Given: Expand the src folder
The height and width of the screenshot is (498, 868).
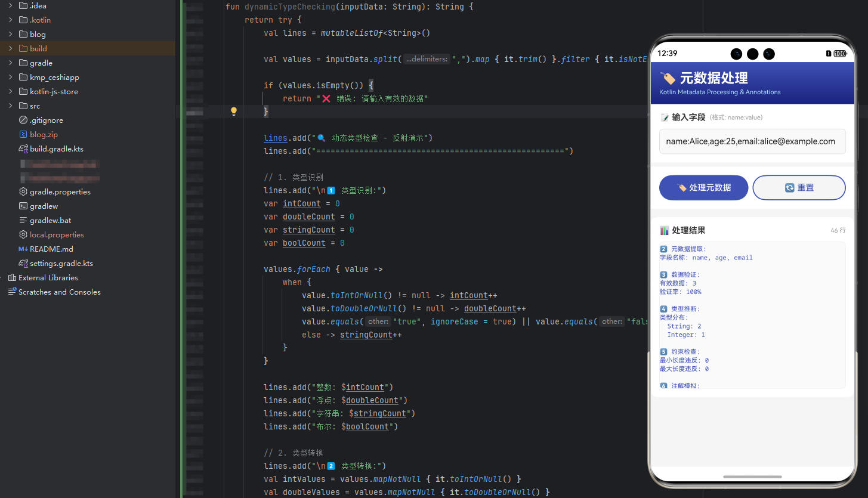Looking at the screenshot, I should point(11,106).
